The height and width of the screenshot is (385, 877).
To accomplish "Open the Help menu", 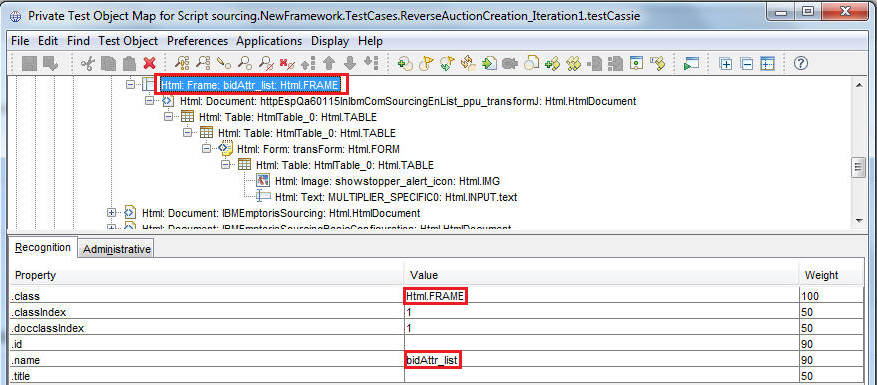I will point(370,41).
